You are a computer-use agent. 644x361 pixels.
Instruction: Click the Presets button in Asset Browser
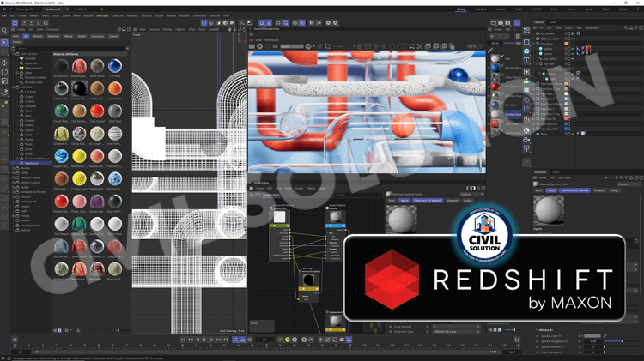[x=17, y=42]
